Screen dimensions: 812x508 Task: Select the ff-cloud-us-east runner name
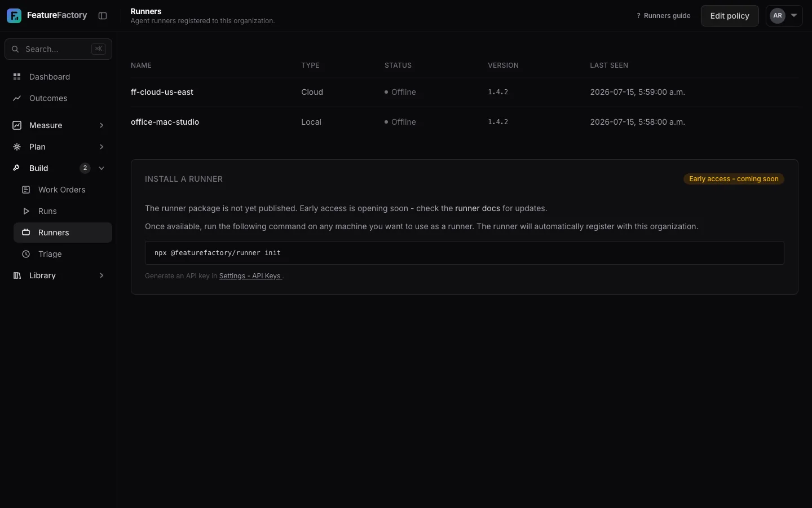click(162, 92)
